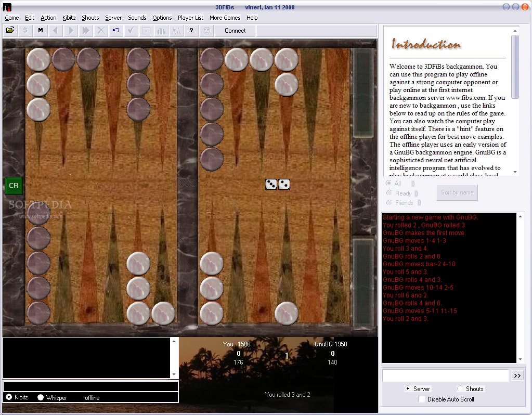Select the Server radio button
The height and width of the screenshot is (415, 532).
(x=408, y=388)
